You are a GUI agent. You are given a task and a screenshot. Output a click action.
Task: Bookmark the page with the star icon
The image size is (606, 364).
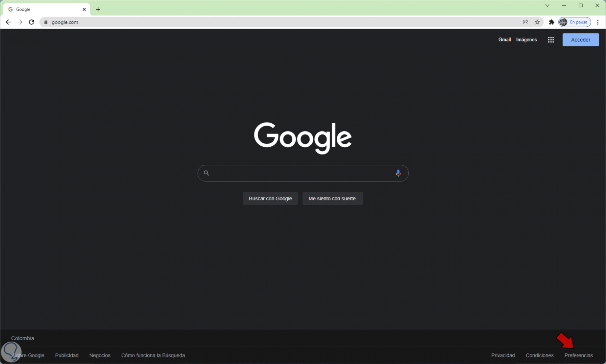(538, 22)
